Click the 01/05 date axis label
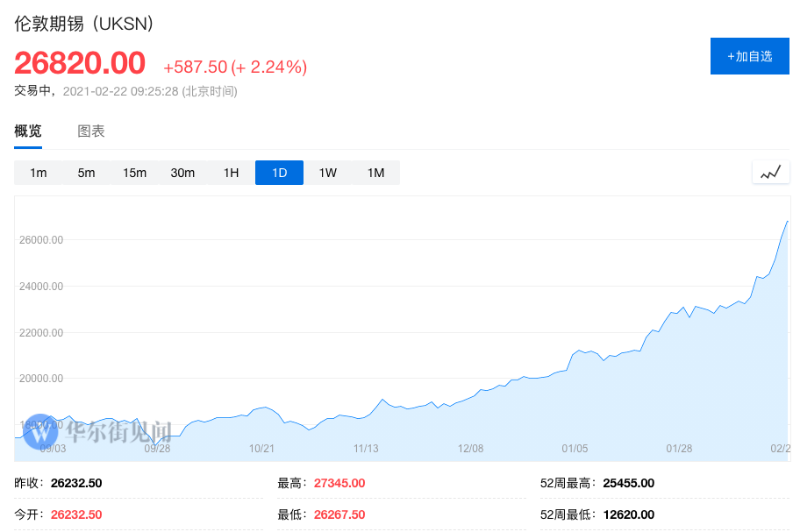The image size is (793, 532). click(575, 449)
